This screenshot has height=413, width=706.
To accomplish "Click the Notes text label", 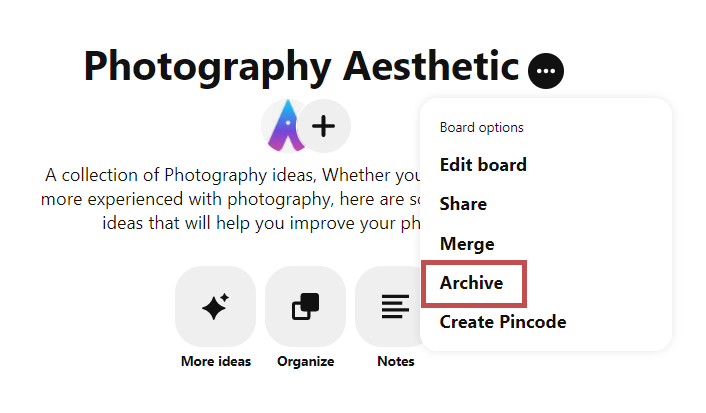I will tap(396, 361).
